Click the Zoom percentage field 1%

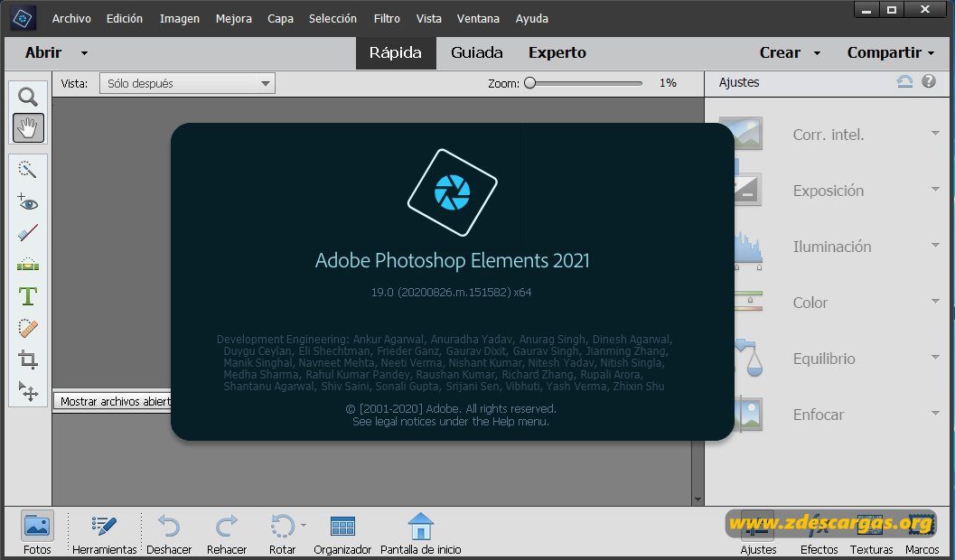tap(668, 83)
